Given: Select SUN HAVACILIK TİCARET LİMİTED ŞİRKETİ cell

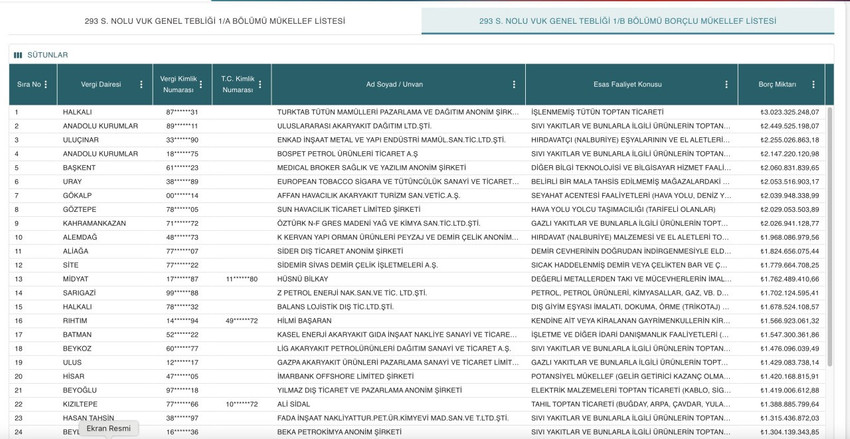Looking at the screenshot, I should tap(349, 210).
